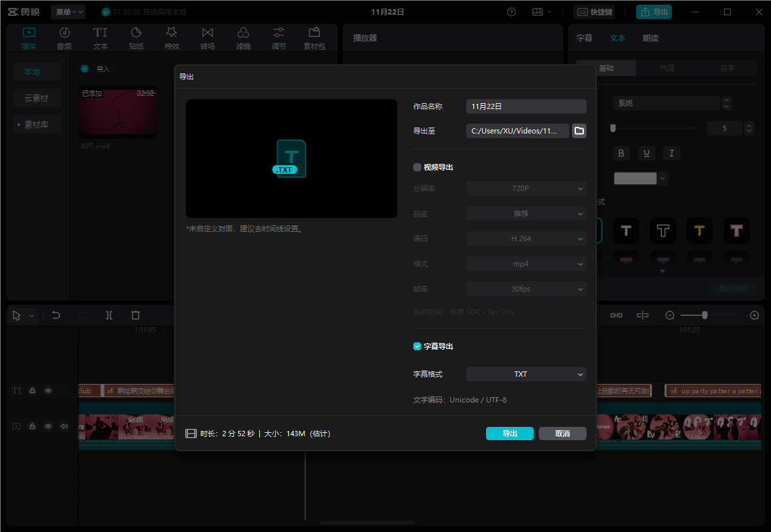Enable the 视频导出 checkbox

tap(417, 167)
